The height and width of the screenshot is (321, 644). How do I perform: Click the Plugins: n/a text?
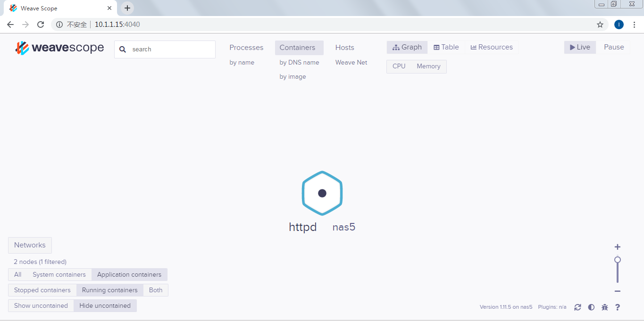pos(552,307)
